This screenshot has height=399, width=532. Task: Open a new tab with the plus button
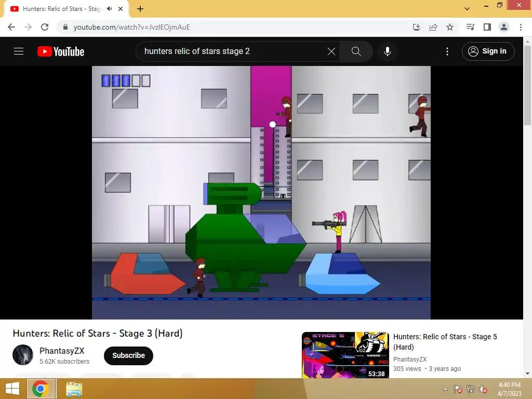140,9
